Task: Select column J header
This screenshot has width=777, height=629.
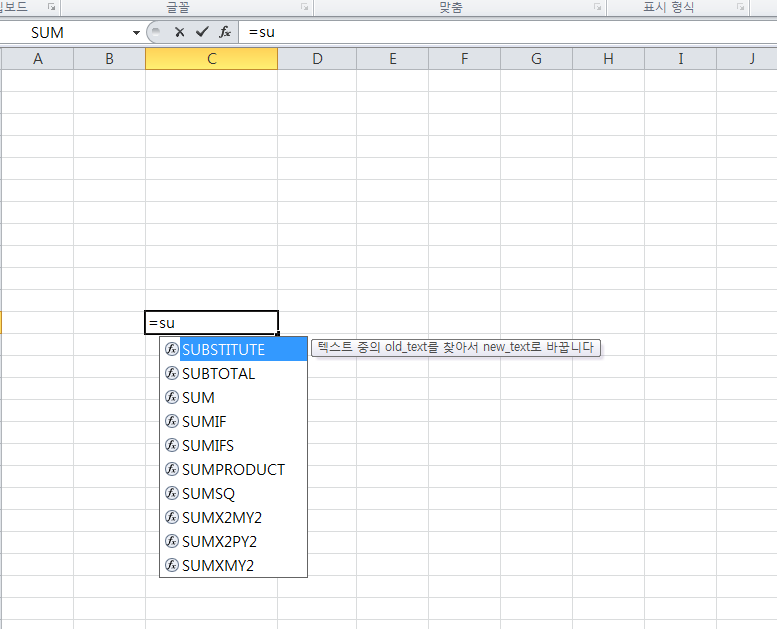Action: pyautogui.click(x=747, y=59)
